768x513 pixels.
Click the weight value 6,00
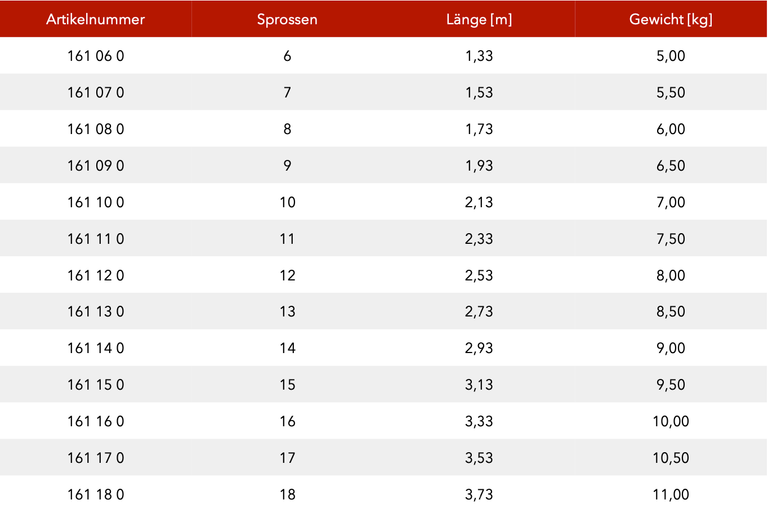pyautogui.click(x=671, y=129)
